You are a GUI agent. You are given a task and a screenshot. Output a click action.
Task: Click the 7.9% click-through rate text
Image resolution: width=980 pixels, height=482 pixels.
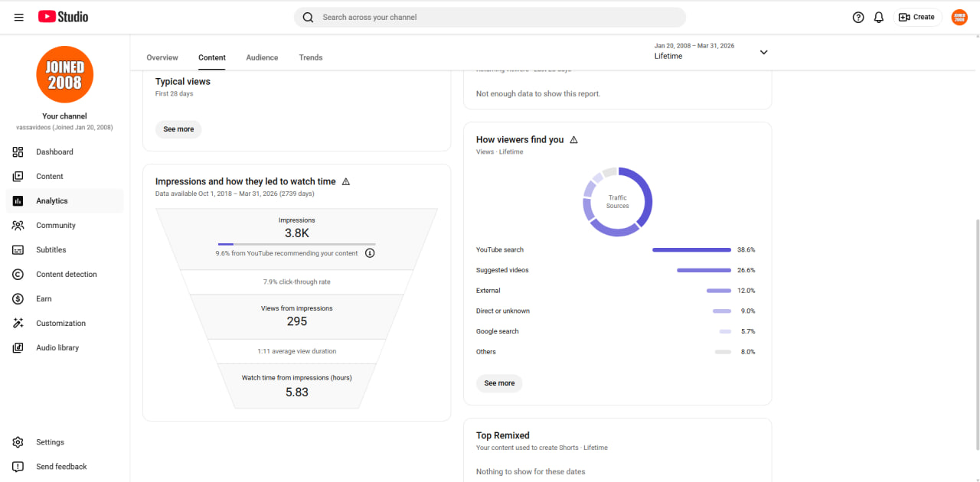click(x=297, y=282)
